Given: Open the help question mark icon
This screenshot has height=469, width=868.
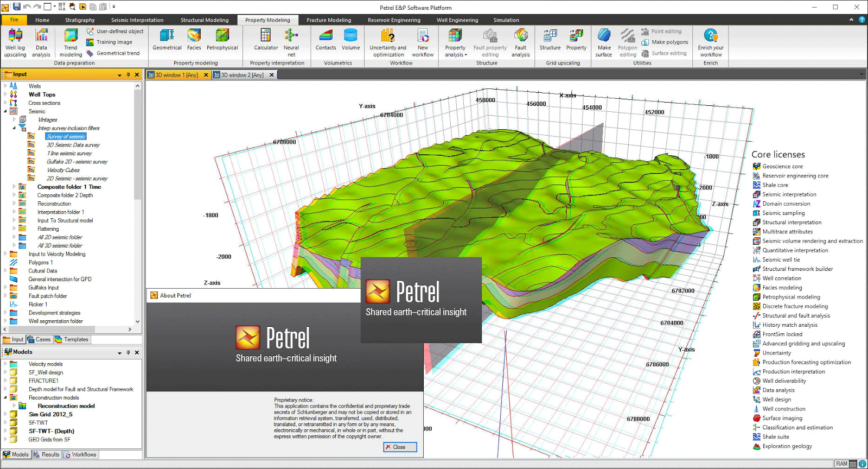Looking at the screenshot, I should [861, 20].
